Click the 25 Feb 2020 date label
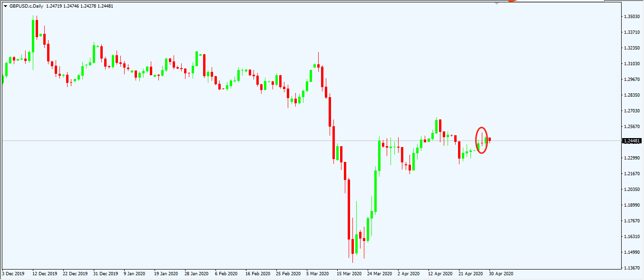This screenshot has width=644, height=280. coord(288,274)
